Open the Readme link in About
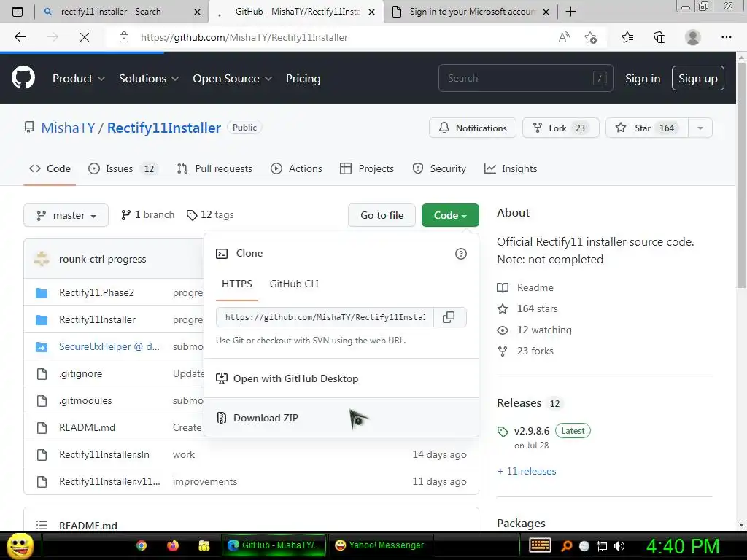The height and width of the screenshot is (560, 747). 535,287
